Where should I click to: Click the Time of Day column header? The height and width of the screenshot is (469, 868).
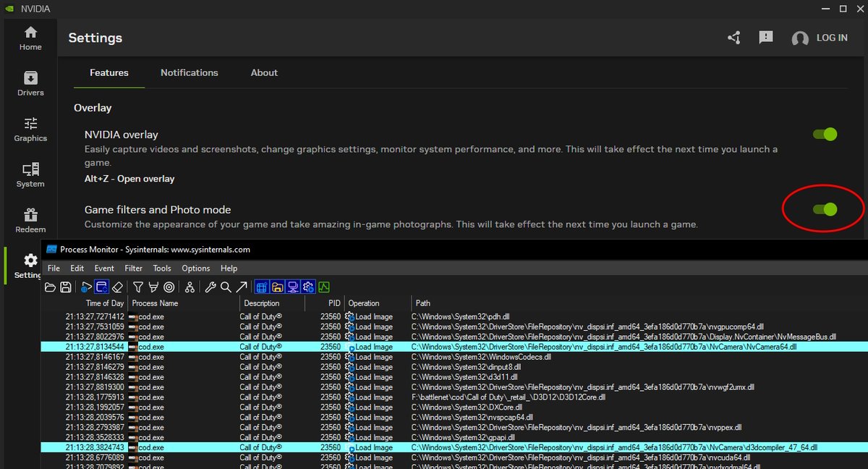pos(85,303)
